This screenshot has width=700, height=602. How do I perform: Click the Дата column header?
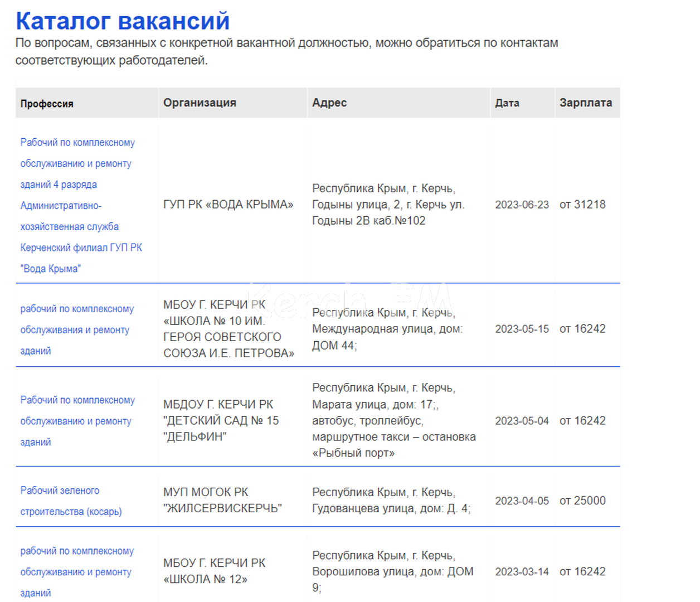click(x=507, y=103)
